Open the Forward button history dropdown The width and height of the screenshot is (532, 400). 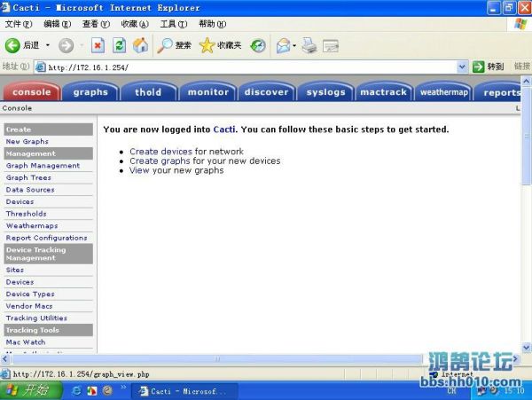click(82, 45)
